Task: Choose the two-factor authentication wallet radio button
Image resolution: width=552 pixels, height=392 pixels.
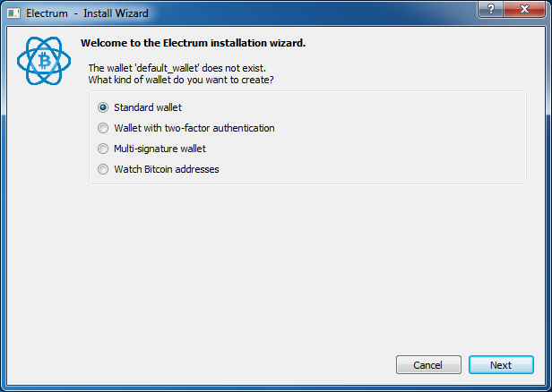Action: (104, 128)
